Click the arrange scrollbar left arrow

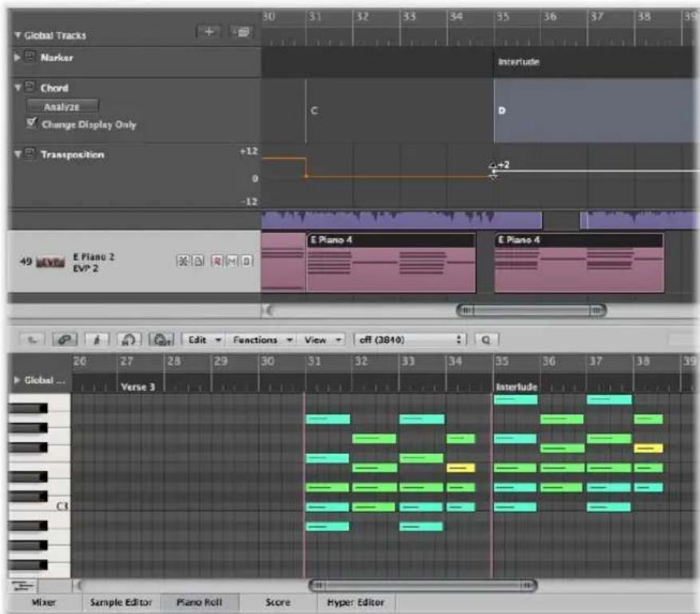coord(268,310)
